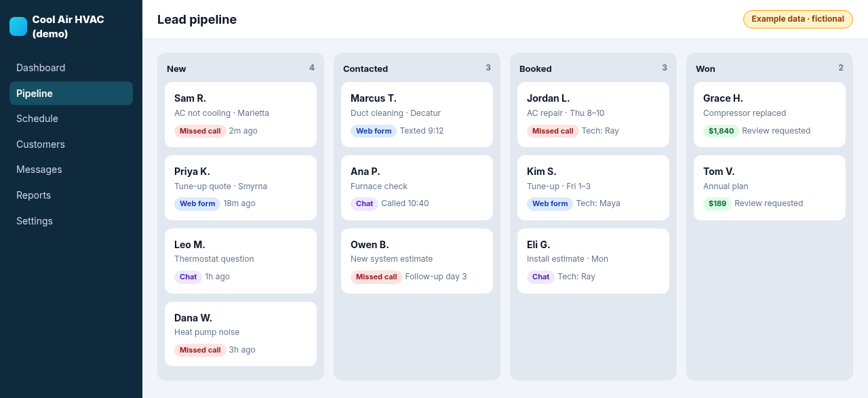Click '18m ago' timestamp
Screen dimensions: 868x398
click(x=239, y=203)
